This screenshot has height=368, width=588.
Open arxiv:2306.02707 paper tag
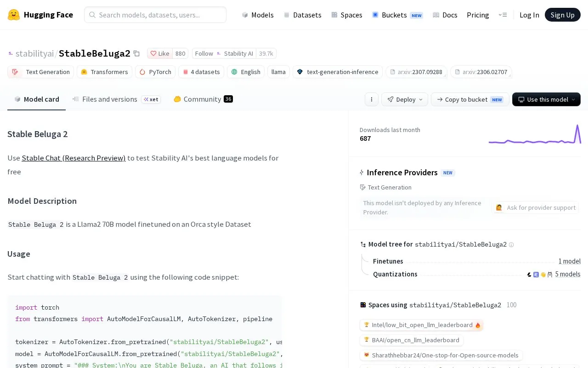coord(481,72)
